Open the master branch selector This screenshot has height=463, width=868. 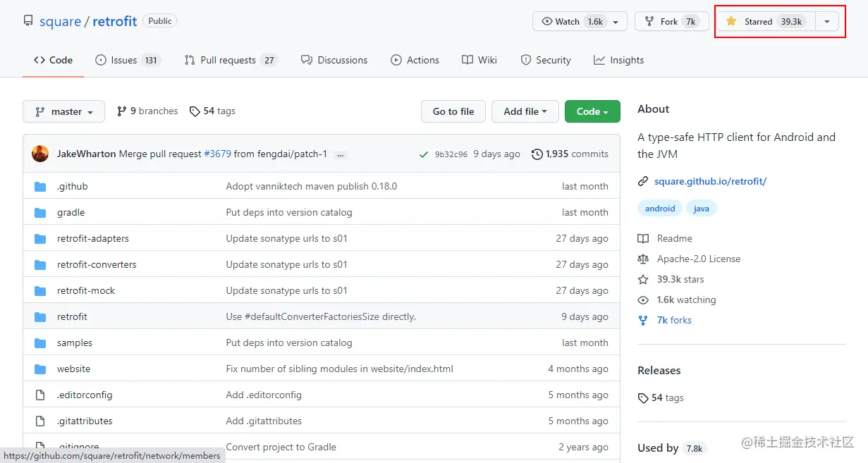pos(64,111)
